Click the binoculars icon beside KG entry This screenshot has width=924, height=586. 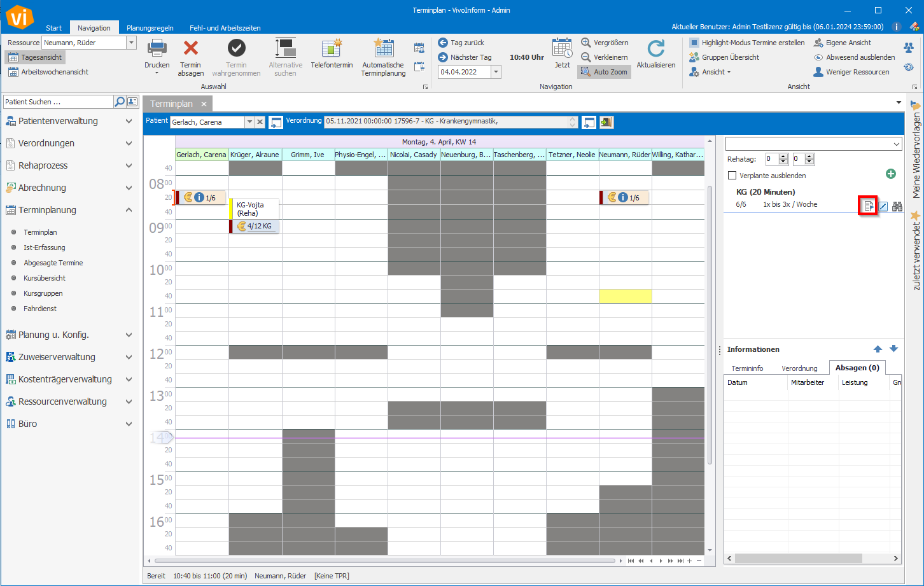pos(897,206)
